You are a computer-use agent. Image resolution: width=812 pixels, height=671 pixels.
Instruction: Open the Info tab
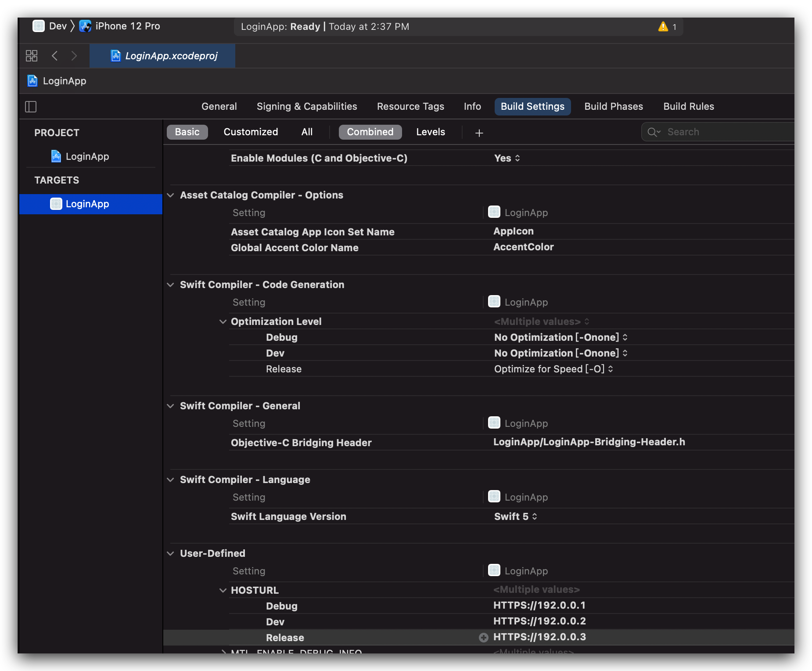tap(472, 106)
